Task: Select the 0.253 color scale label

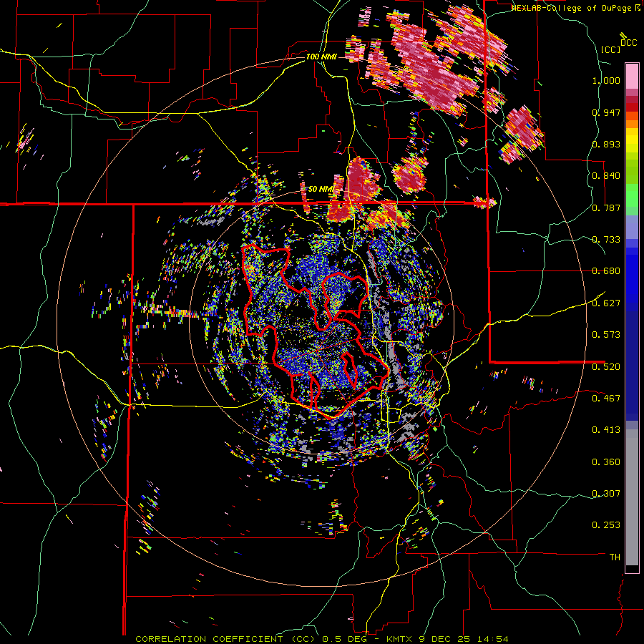Action: 606,525
